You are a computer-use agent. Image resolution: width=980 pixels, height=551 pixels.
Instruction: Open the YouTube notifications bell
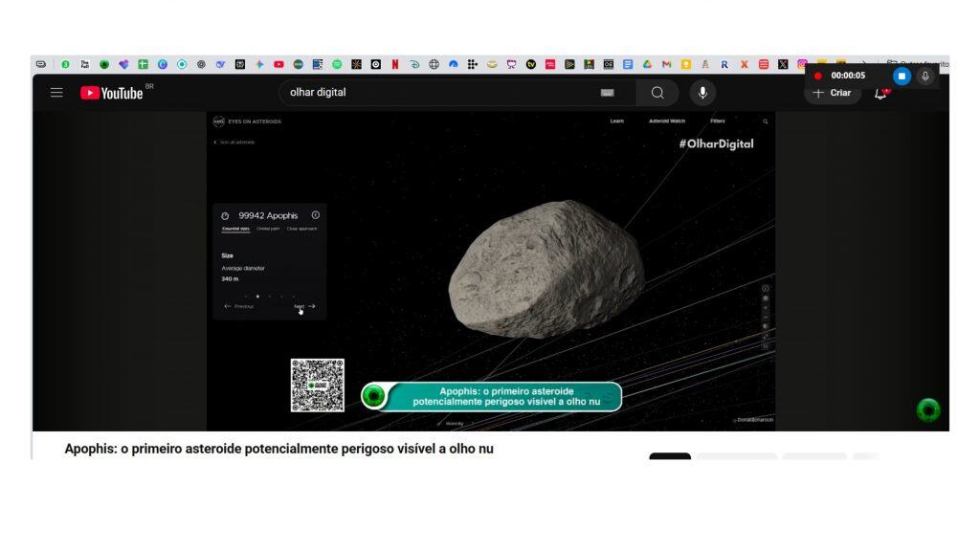[880, 93]
